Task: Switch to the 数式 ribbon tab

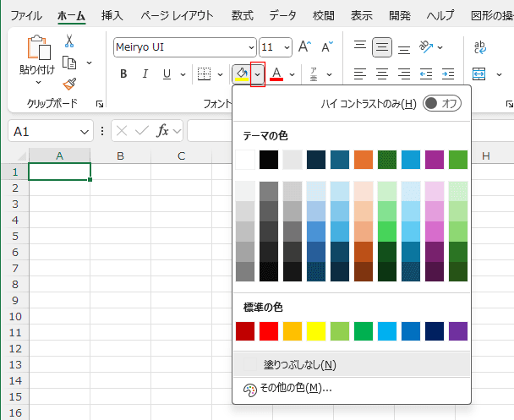Action: click(242, 15)
